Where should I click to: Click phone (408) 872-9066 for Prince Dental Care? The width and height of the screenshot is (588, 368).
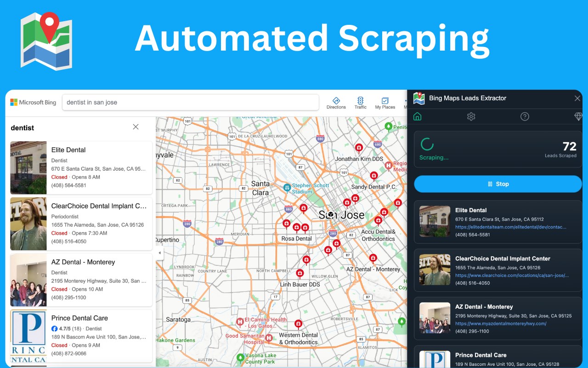tap(69, 354)
